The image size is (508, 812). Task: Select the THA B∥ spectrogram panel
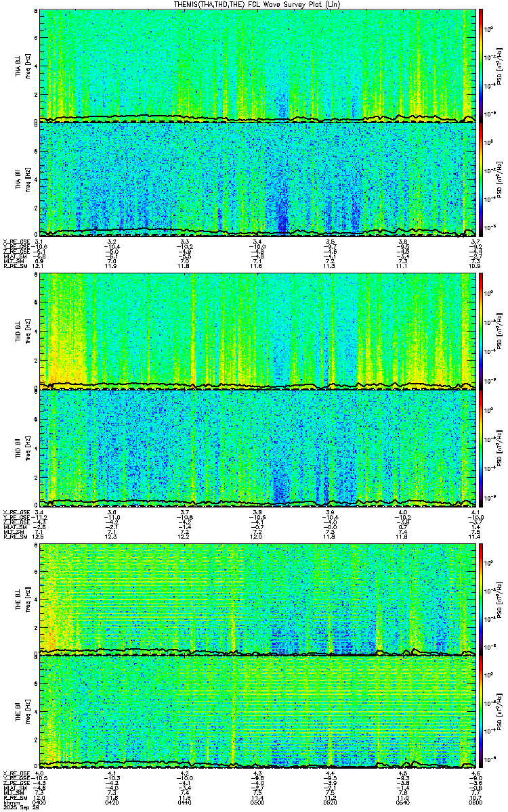coord(257,179)
